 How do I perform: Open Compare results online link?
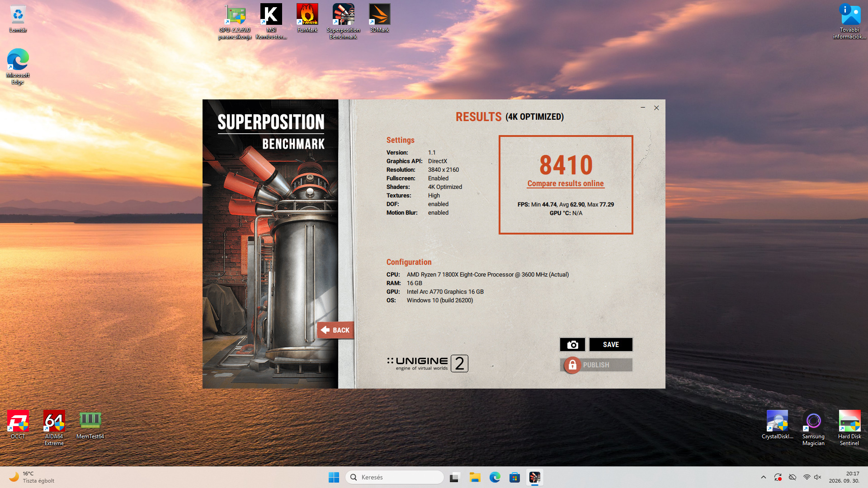[566, 183]
